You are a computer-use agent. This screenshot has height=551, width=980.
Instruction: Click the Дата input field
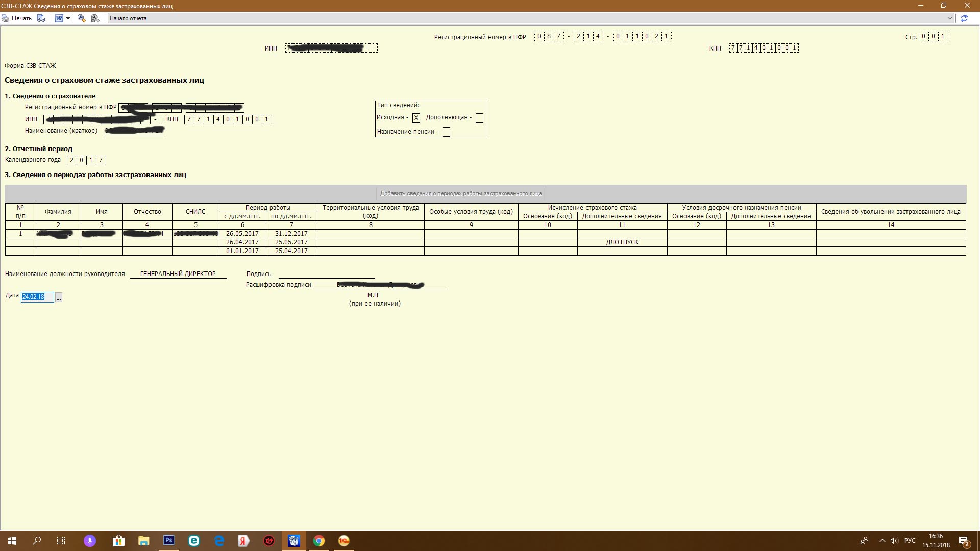point(37,297)
